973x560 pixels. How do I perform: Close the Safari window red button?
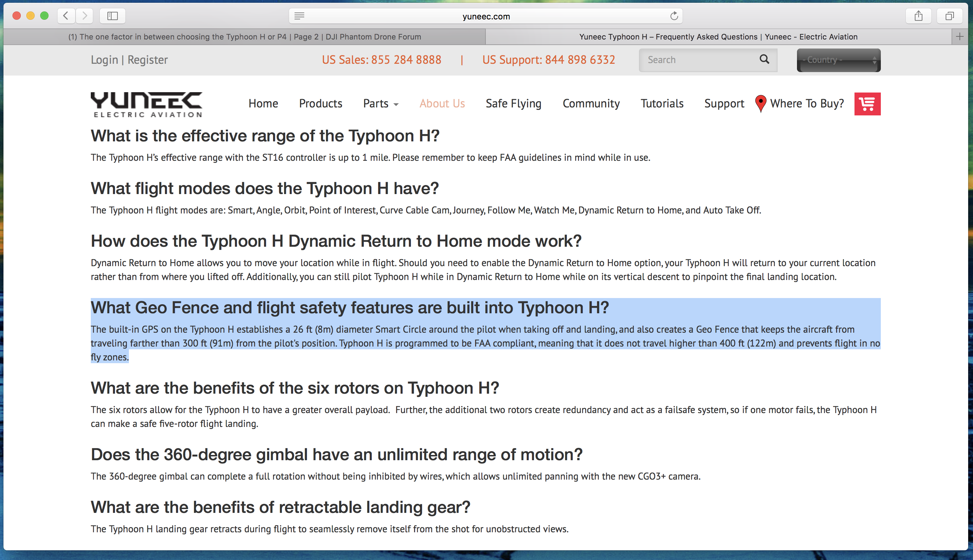coord(17,16)
